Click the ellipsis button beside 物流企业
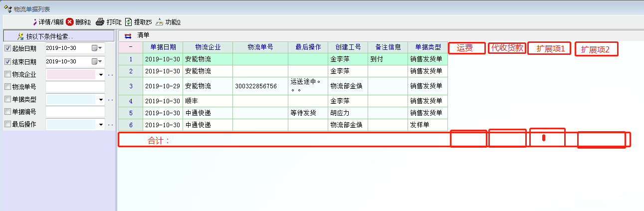 pos(110,75)
